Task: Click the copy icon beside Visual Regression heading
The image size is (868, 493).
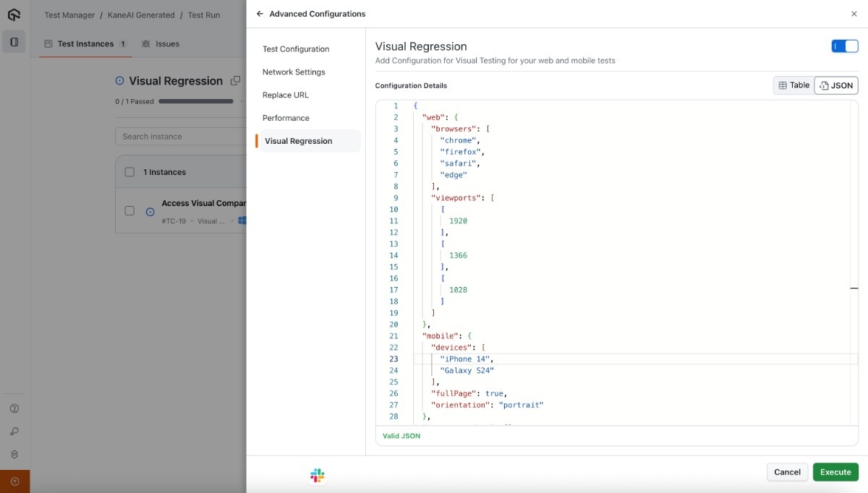Action: click(236, 80)
